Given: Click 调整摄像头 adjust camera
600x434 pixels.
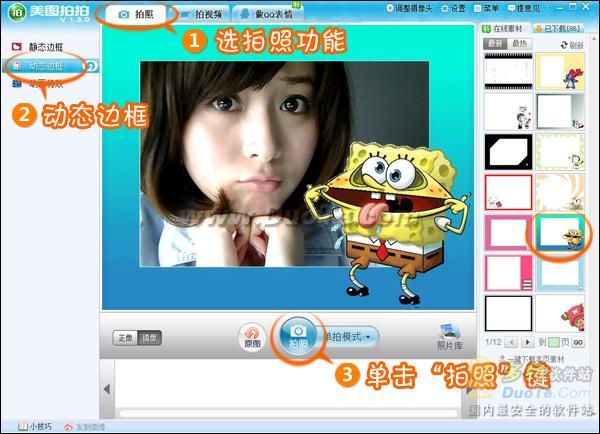Looking at the screenshot, I should (409, 8).
